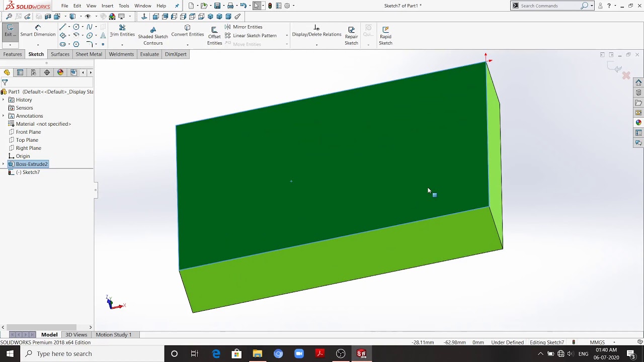644x362 pixels.
Task: Click the Print icon
Action: coord(230,6)
